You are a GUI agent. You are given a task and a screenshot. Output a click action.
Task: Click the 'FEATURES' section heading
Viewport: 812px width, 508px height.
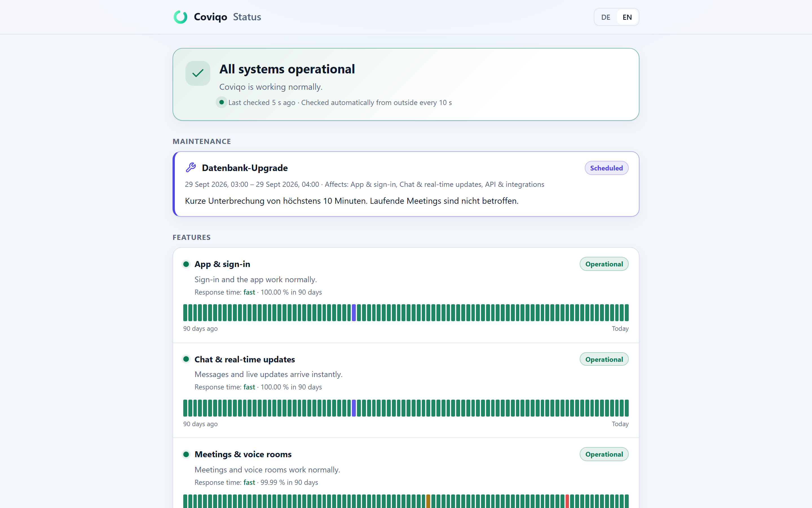click(192, 237)
